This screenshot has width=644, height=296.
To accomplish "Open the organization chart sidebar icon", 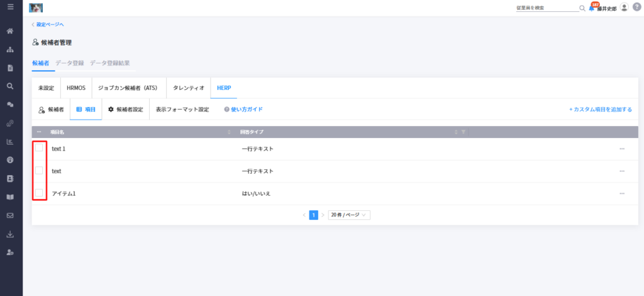I will coord(10,50).
